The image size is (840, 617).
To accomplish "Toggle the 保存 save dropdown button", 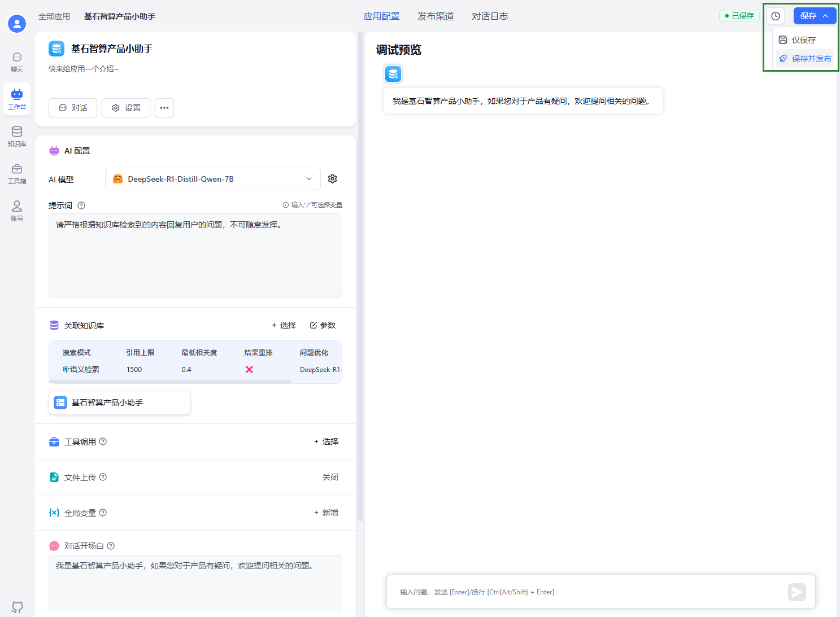I will point(815,16).
